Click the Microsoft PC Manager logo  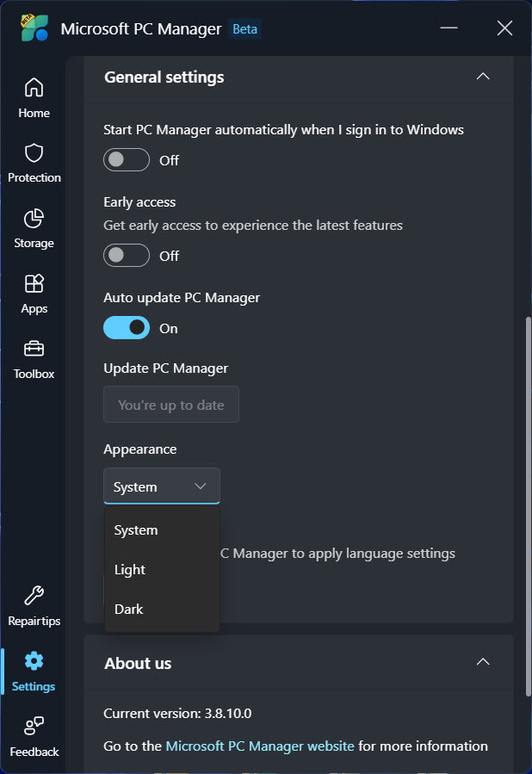[x=35, y=28]
